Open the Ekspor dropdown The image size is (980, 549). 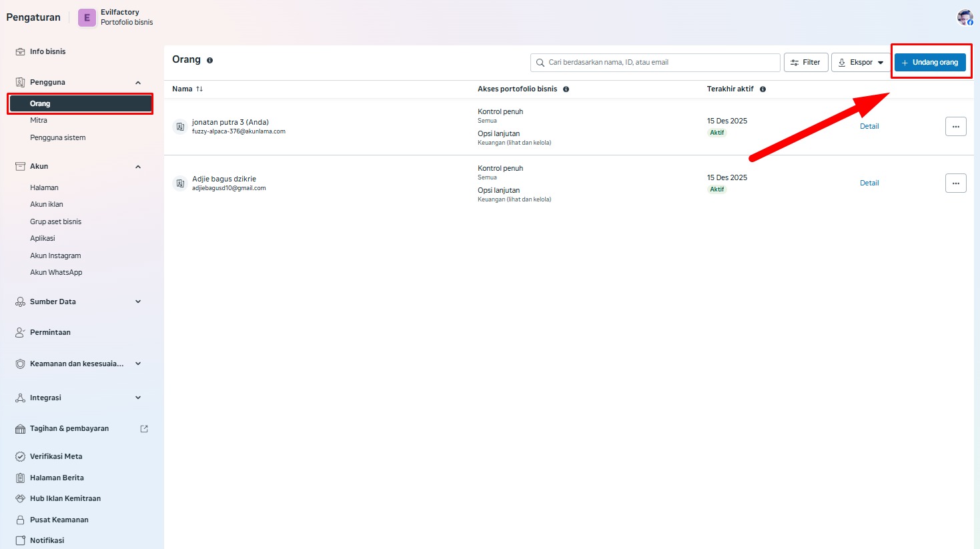861,63
